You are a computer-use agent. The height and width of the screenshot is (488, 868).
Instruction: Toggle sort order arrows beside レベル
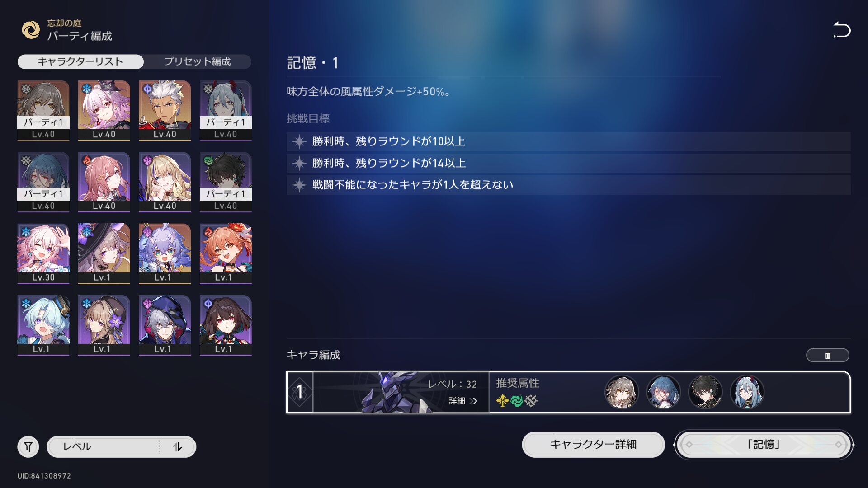pos(177,447)
